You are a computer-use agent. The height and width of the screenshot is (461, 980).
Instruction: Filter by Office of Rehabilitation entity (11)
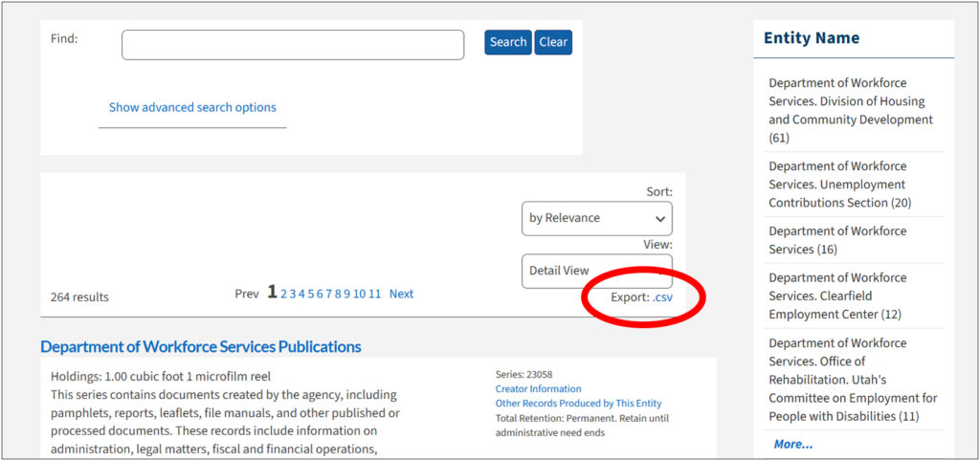[855, 379]
